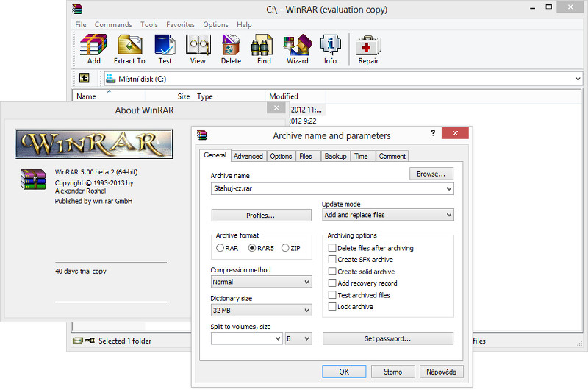Click the Find binoculars icon

[x=262, y=44]
